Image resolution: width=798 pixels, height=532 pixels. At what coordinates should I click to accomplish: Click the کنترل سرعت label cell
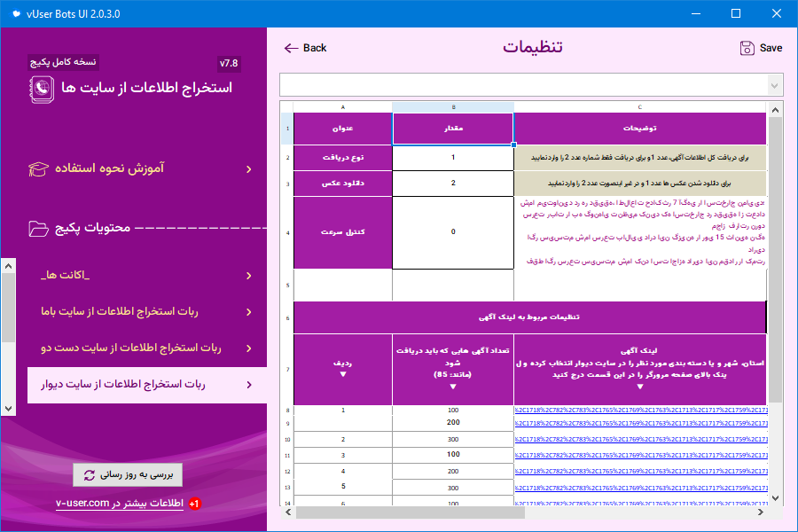(343, 232)
